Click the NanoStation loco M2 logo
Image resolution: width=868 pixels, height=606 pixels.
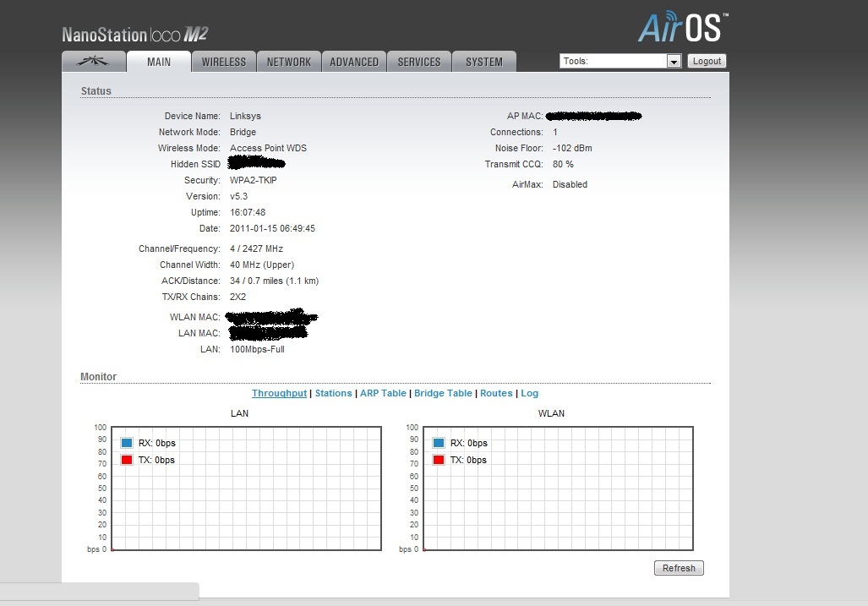134,35
